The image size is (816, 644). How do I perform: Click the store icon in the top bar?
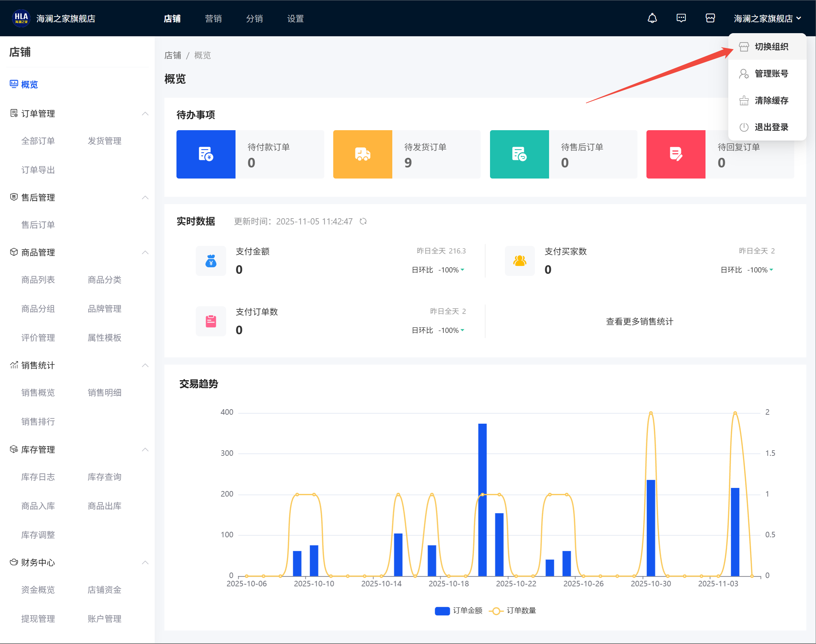(x=710, y=18)
